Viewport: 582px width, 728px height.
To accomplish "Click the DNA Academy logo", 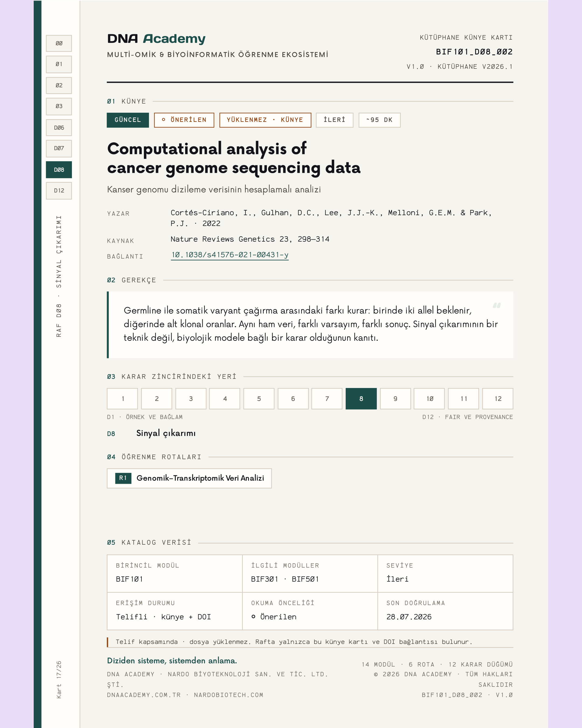I will pos(156,39).
